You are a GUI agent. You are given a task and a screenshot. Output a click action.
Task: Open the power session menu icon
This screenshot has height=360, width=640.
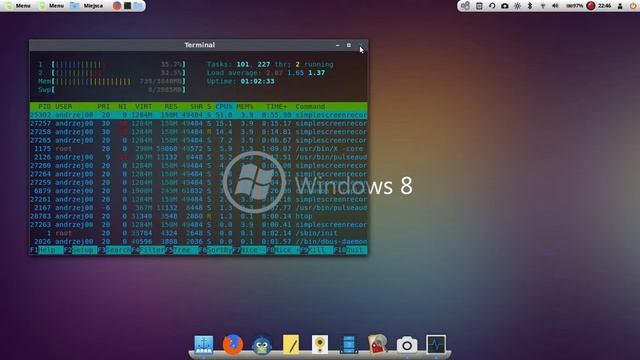[633, 6]
